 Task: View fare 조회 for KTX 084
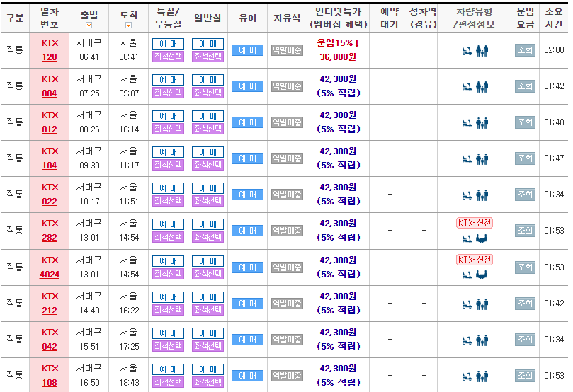click(x=525, y=86)
